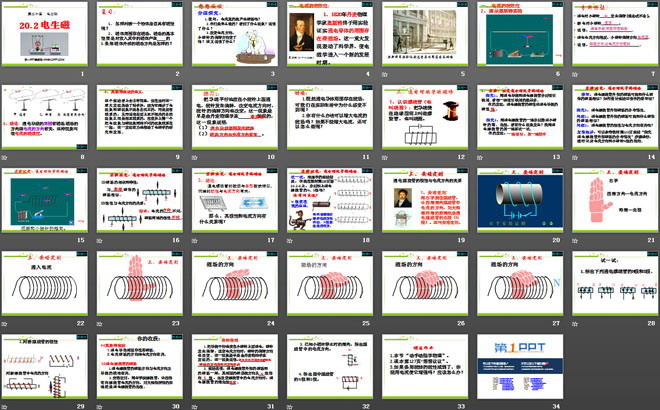660x410 pixels.
Task: Select slide 21 with pink right hand
Action: click(615, 200)
